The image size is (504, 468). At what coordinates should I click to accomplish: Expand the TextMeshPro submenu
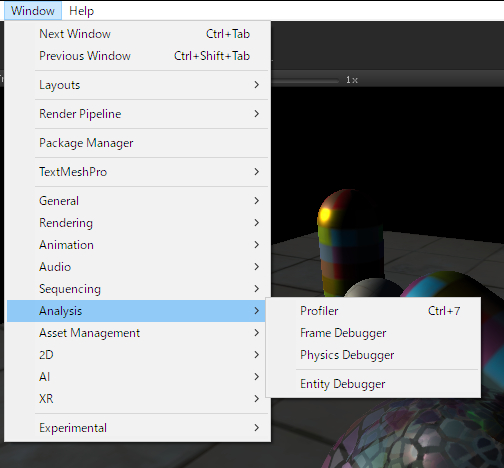[137, 172]
